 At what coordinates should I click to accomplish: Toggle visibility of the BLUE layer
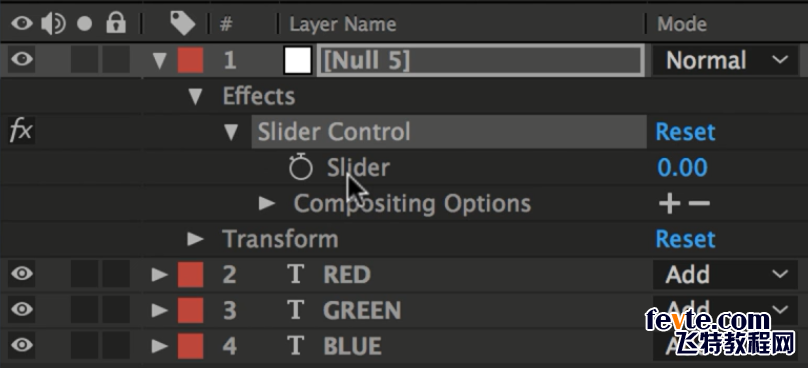pos(22,345)
